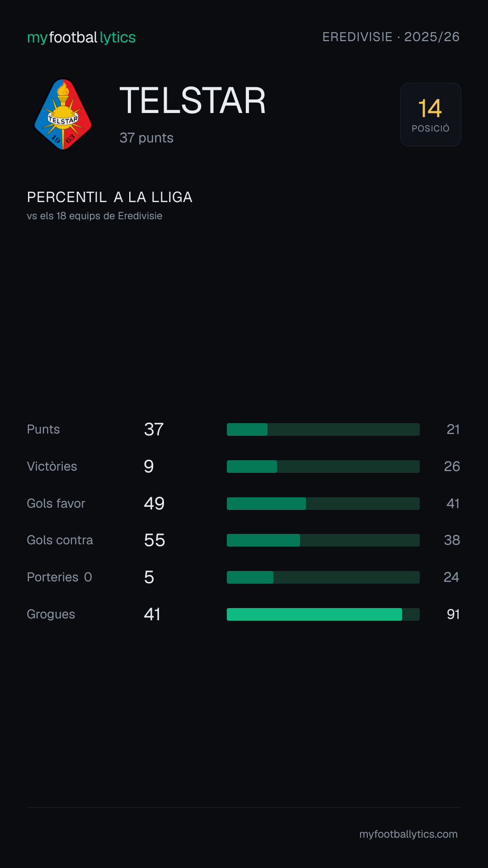Select the Grogues percentile value 91
Screen dimensions: 488x868
[x=453, y=614]
